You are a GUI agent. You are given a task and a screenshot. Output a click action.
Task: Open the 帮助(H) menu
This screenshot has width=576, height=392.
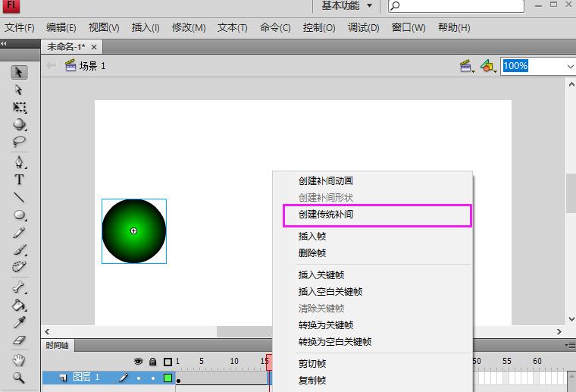coord(454,27)
